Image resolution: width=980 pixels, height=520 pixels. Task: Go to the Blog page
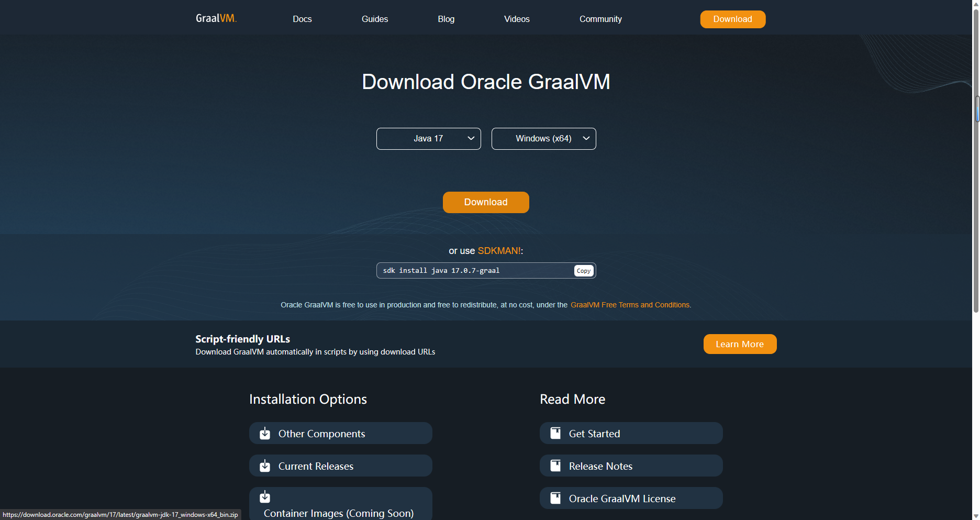(x=446, y=19)
